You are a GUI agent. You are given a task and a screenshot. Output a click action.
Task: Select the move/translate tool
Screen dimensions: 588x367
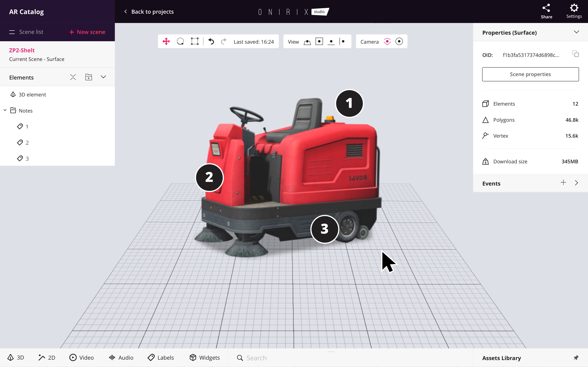coord(166,42)
